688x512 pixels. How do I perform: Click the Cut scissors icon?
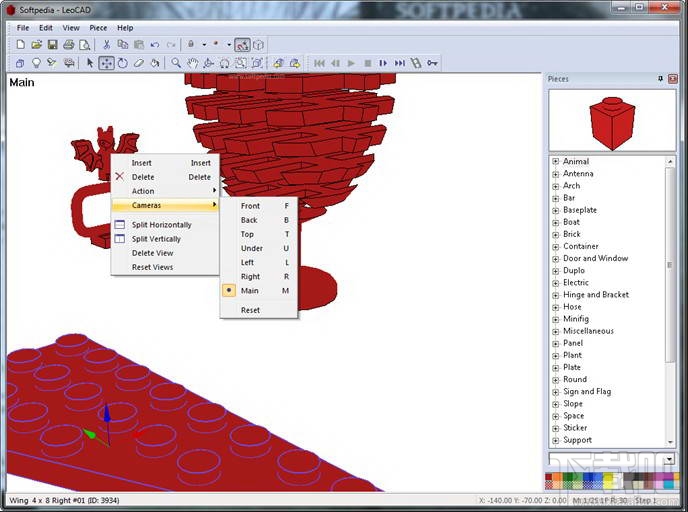tap(106, 44)
